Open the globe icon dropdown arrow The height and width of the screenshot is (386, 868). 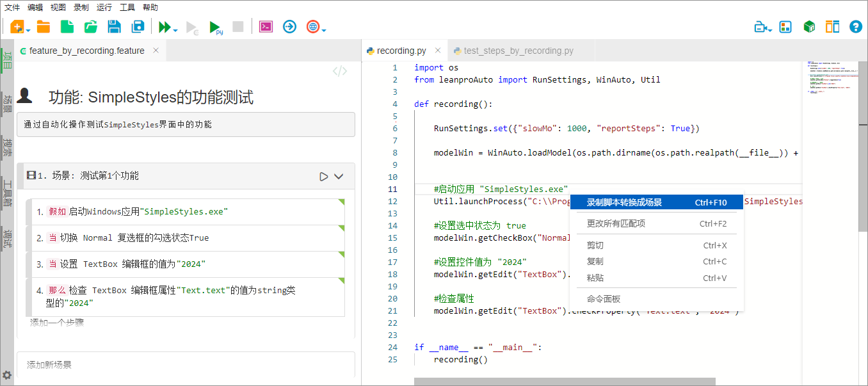324,30
